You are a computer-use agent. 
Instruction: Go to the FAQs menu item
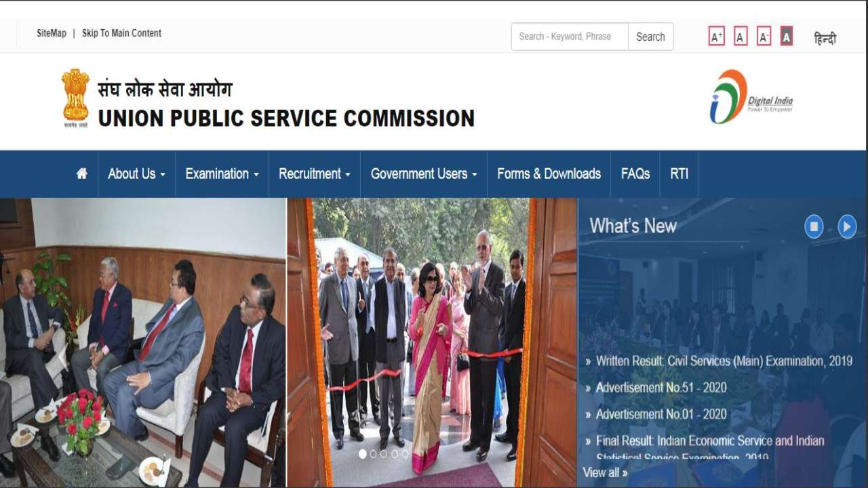click(635, 174)
